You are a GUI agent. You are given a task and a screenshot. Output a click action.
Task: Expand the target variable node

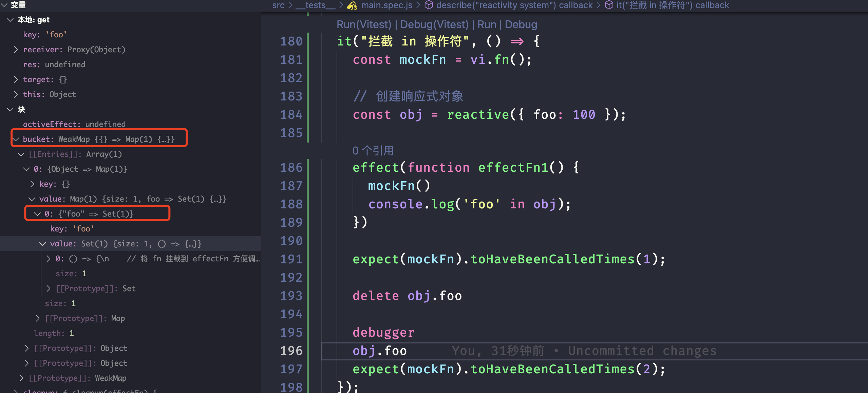(x=16, y=79)
